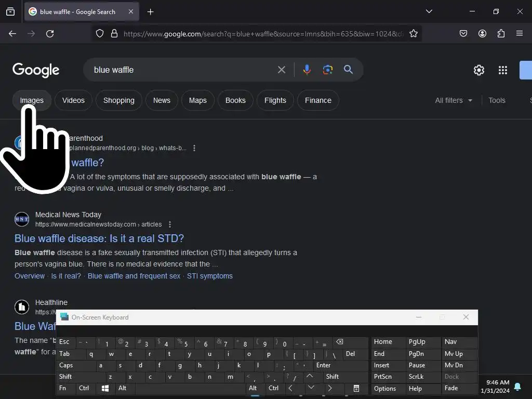This screenshot has height=399, width=532.
Task: Click the Medical News Today favicon
Action: click(22, 219)
